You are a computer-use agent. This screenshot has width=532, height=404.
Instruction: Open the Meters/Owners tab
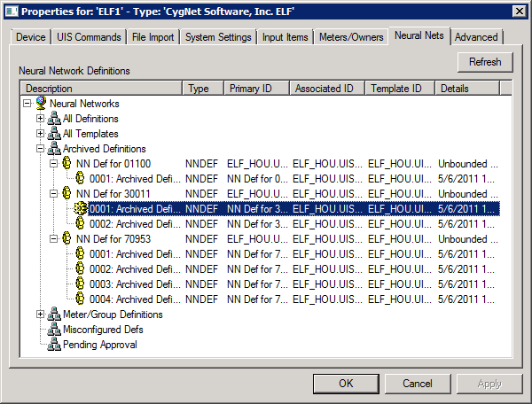[x=351, y=37]
